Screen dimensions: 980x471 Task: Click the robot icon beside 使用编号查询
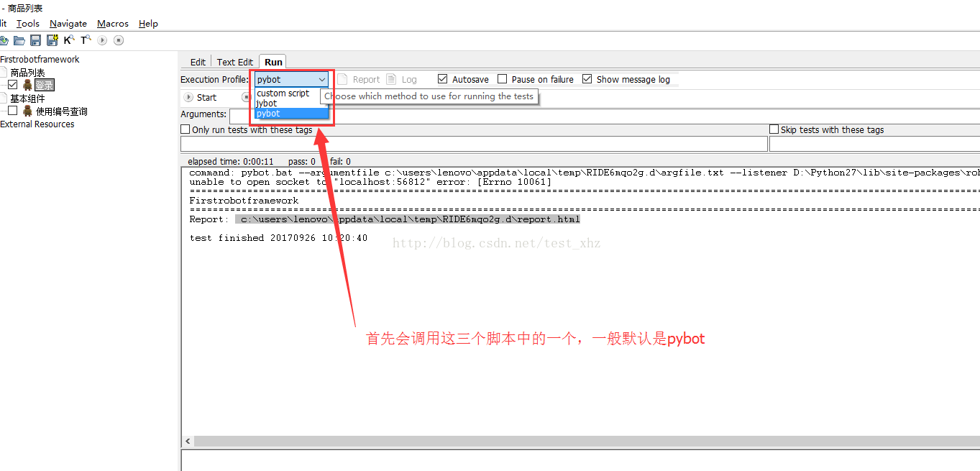click(x=27, y=111)
